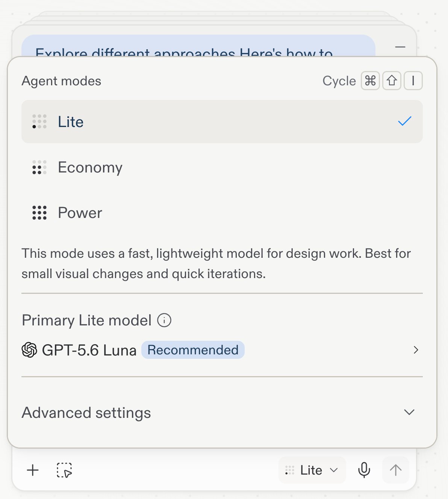Send message with up arrow button

coord(396,470)
